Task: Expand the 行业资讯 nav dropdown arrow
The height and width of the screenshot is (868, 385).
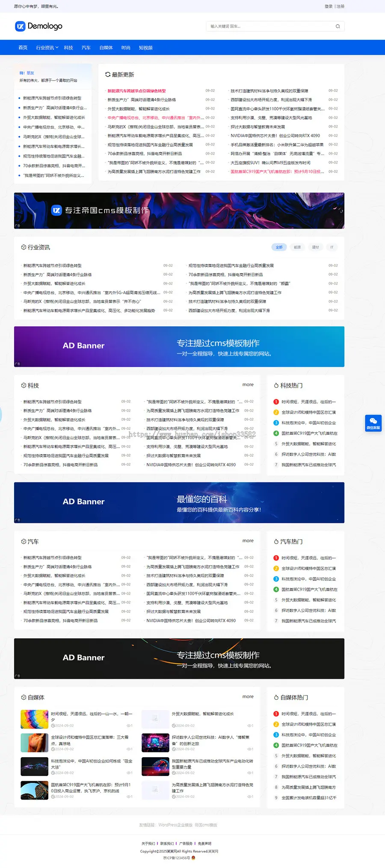Action: [x=57, y=48]
